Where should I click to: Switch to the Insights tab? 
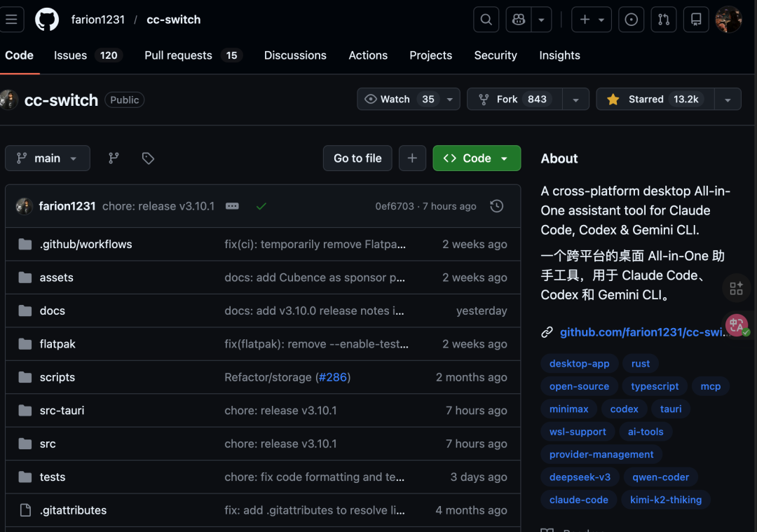559,55
